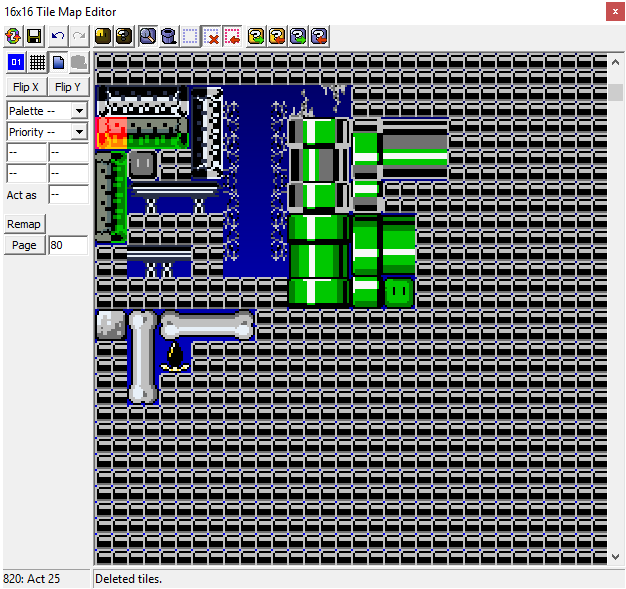Screen dimensions: 626x589
Task: Click the blue question block with green arrow
Action: (299, 36)
